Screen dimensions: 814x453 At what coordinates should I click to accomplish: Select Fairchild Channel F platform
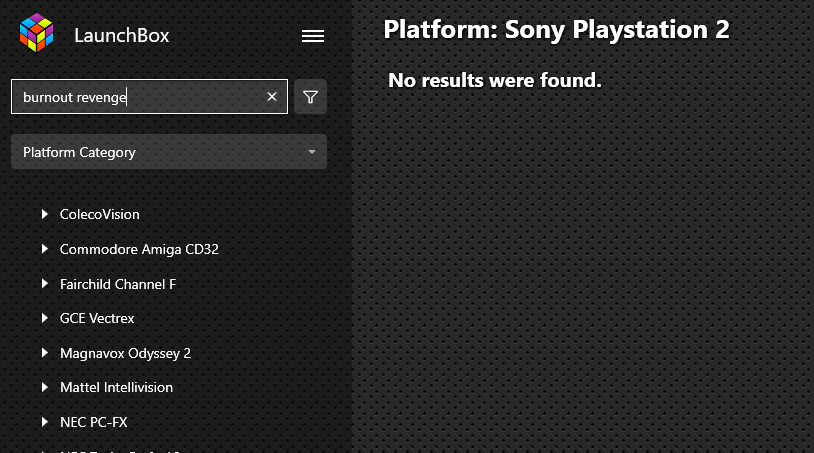click(118, 284)
